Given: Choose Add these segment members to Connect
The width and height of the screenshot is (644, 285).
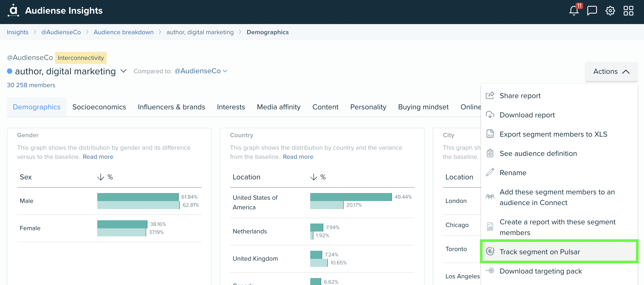Looking at the screenshot, I should tap(559, 197).
